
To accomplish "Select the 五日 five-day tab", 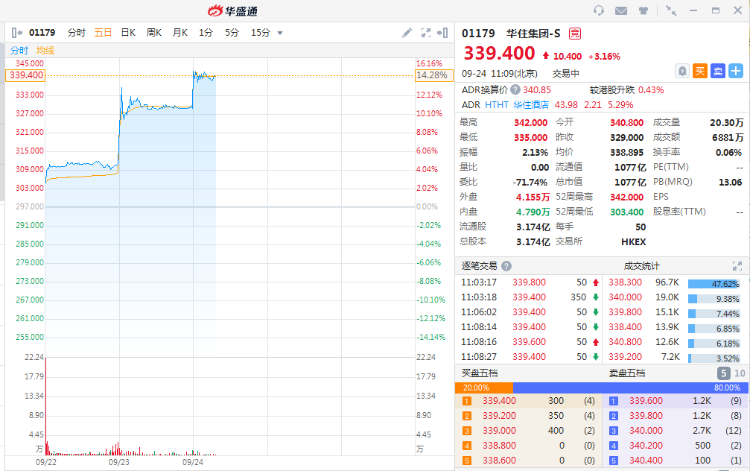I will click(103, 33).
